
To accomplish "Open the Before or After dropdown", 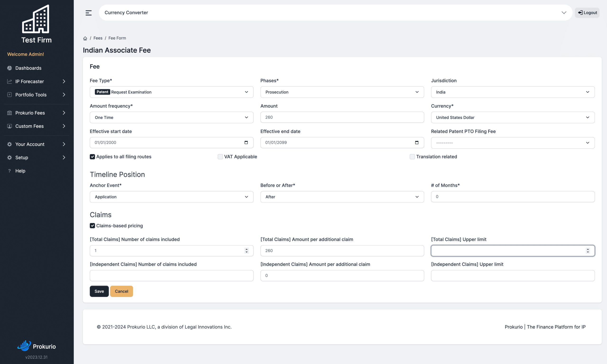I will [x=342, y=196].
